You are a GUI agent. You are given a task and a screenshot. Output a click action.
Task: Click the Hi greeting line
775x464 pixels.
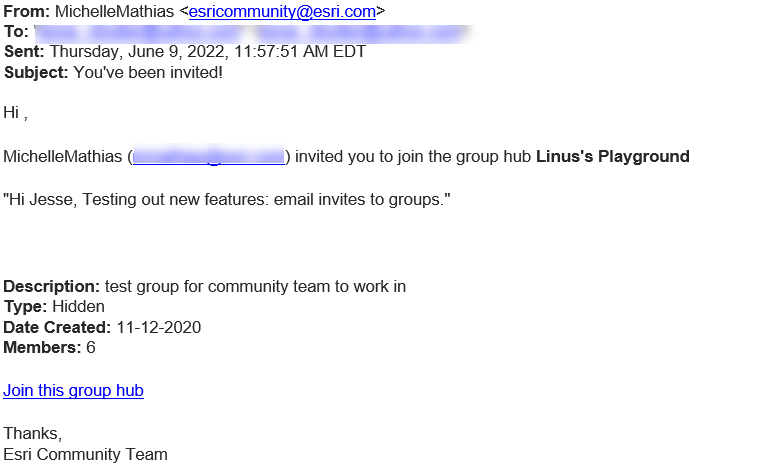point(15,112)
